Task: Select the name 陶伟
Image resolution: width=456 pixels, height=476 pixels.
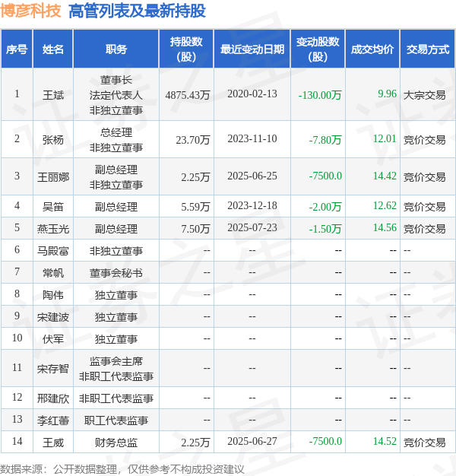Action: (53, 295)
